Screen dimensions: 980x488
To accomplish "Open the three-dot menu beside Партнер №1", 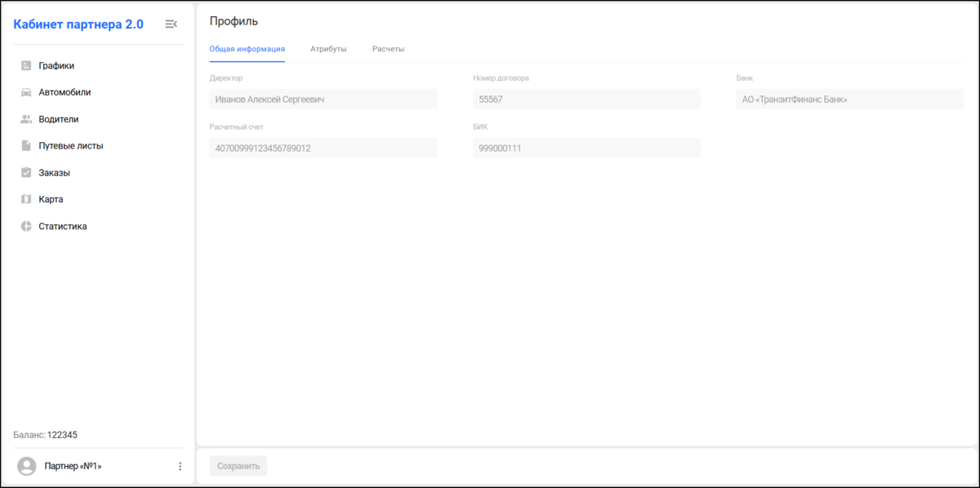I will 180,466.
